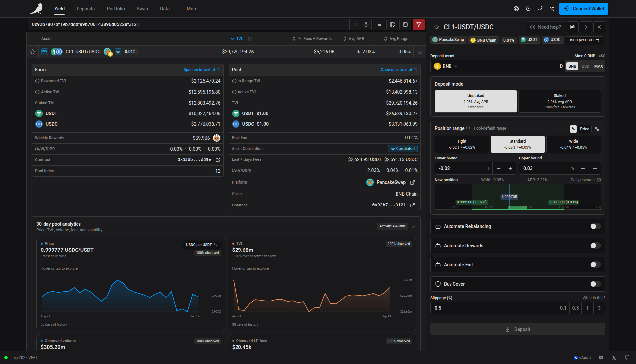Click the Deposit button

coord(518,329)
